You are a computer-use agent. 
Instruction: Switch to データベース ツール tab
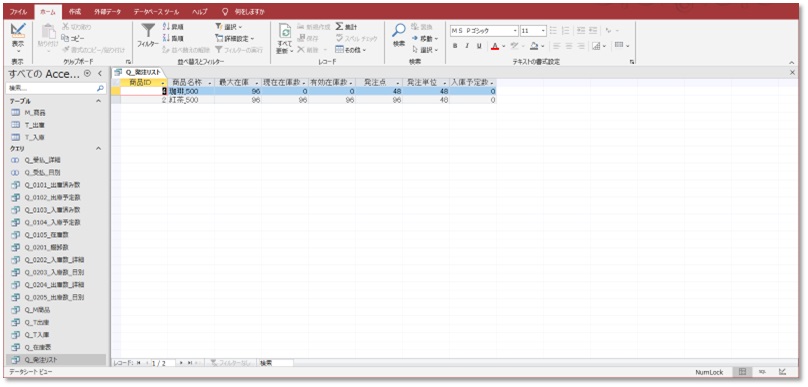pos(157,11)
